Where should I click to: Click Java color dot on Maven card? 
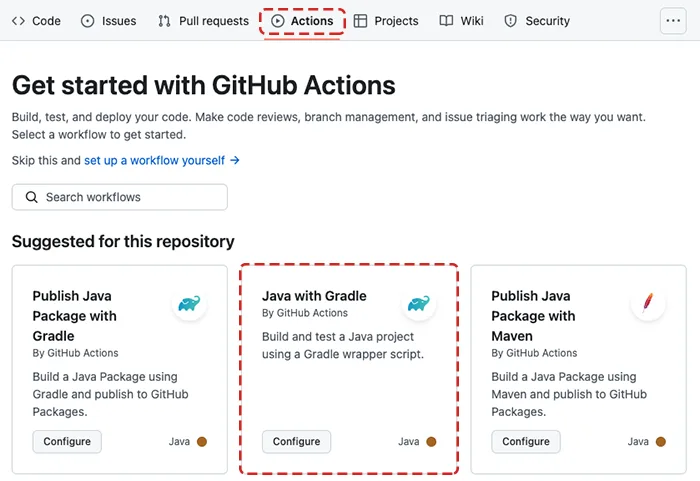pyautogui.click(x=661, y=442)
